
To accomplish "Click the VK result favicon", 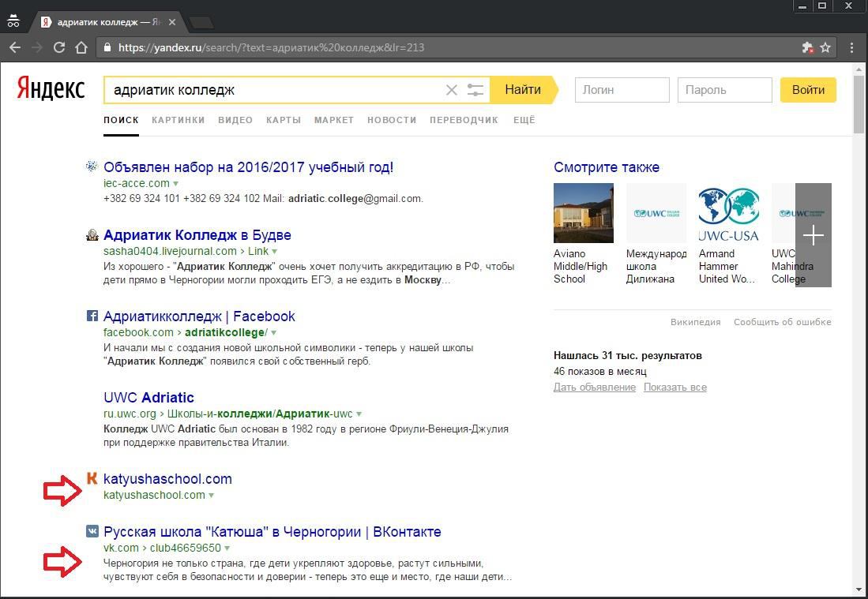I will 92,531.
